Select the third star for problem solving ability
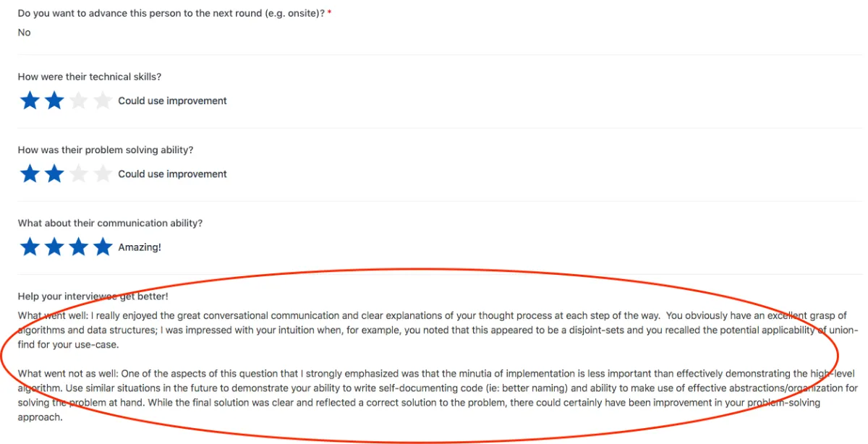 [79, 174]
